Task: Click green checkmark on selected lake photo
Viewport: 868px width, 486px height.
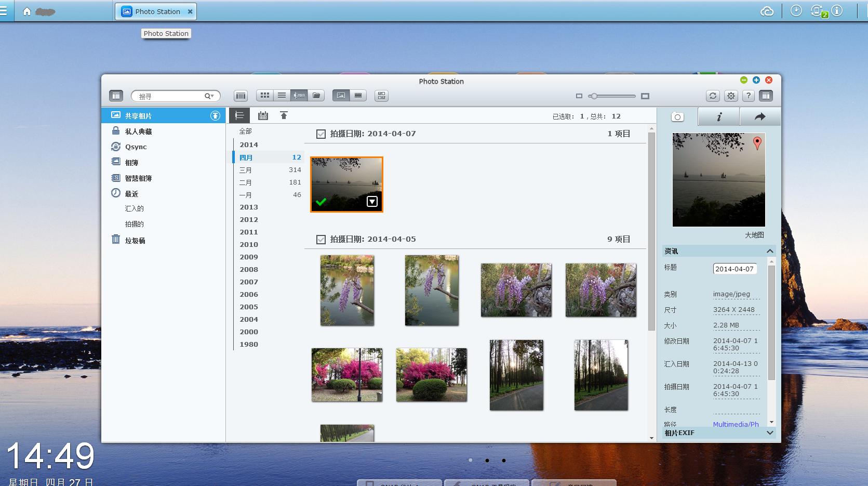Action: click(321, 202)
